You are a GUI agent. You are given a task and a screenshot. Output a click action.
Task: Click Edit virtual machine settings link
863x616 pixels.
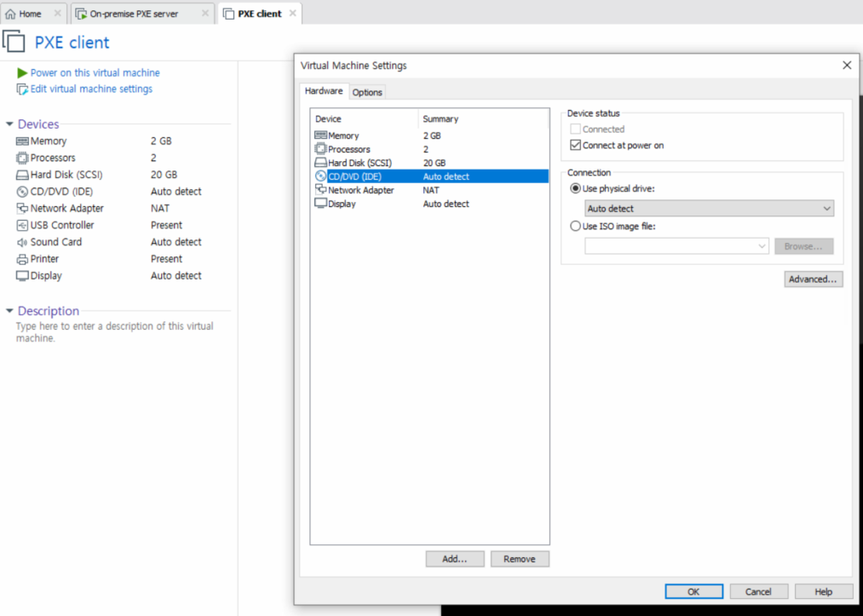(x=91, y=89)
